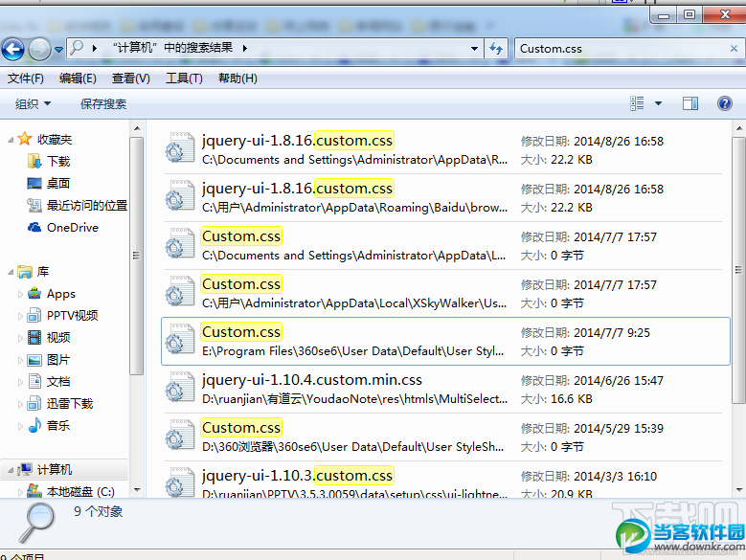
Task: Expand the 音乐 library node
Action: (20, 426)
